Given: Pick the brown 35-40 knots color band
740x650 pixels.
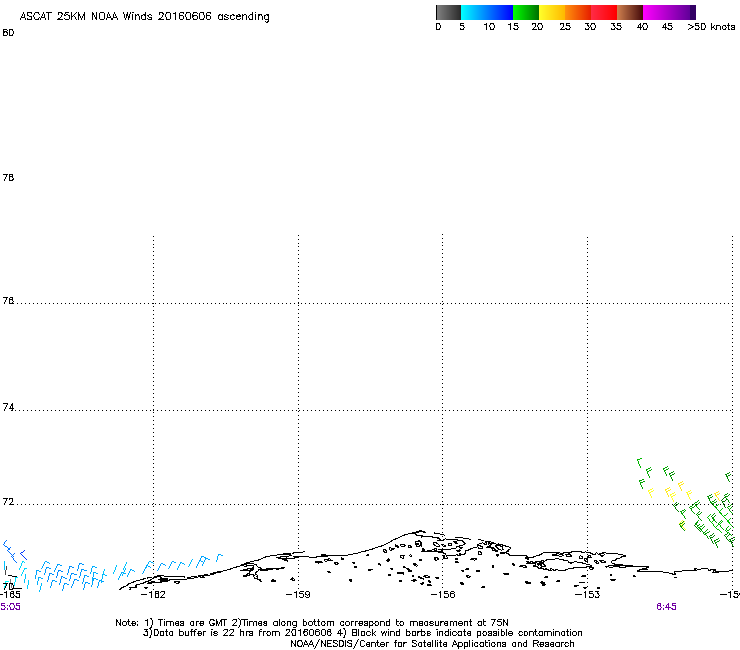Looking at the screenshot, I should click(630, 12).
